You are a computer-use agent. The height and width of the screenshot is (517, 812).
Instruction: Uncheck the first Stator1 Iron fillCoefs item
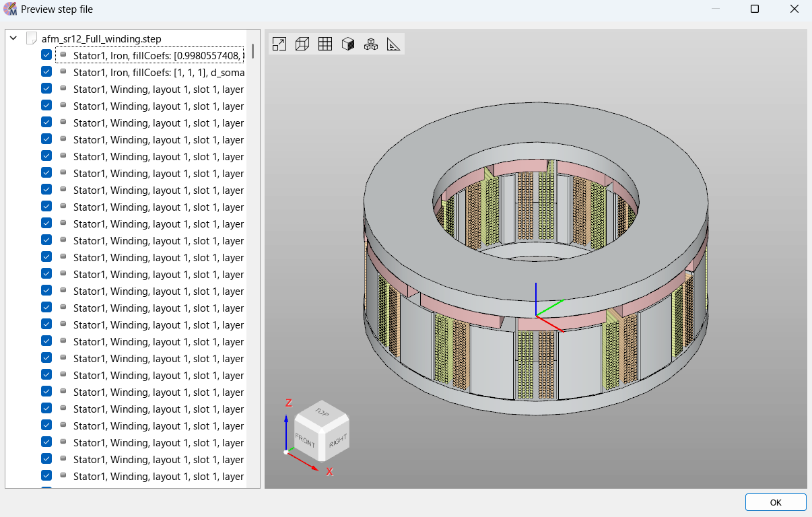pos(46,55)
